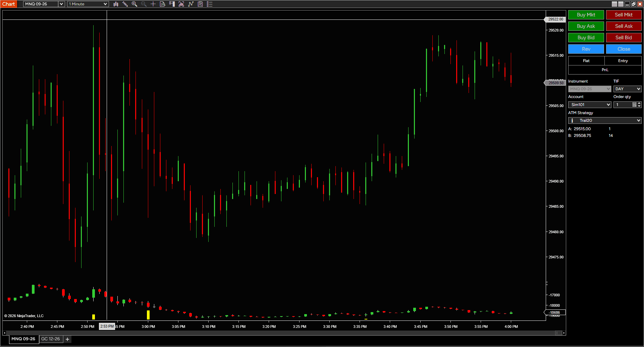The image size is (644, 347).
Task: Click the scrollbar left arrow
Action: (4, 333)
